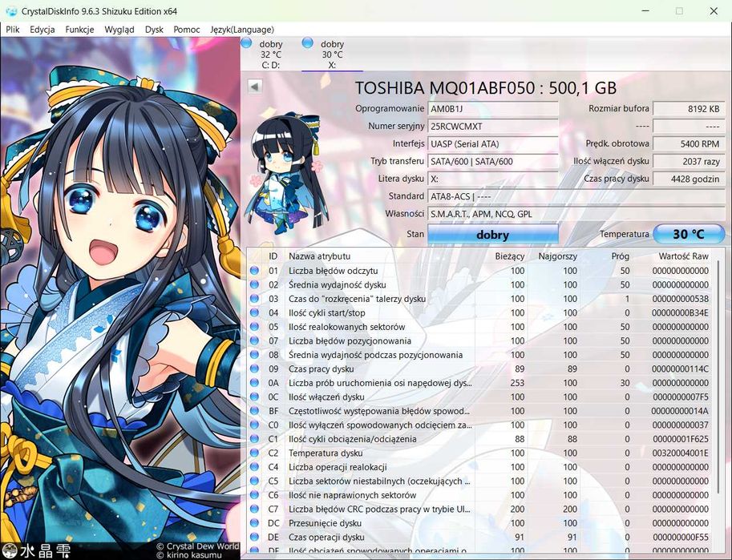Open the Edycja menu
The height and width of the screenshot is (560, 732).
coord(42,30)
